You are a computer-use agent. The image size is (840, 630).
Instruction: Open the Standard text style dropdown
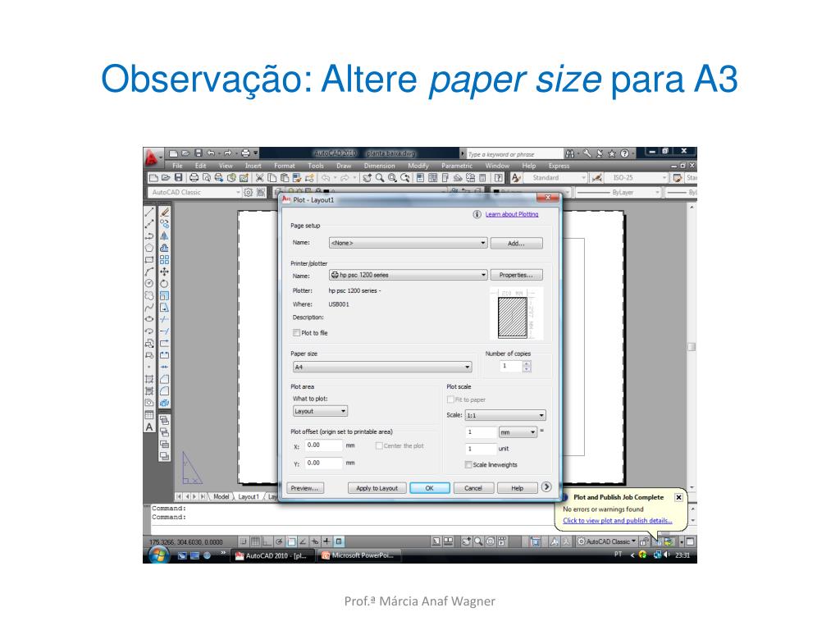click(555, 177)
